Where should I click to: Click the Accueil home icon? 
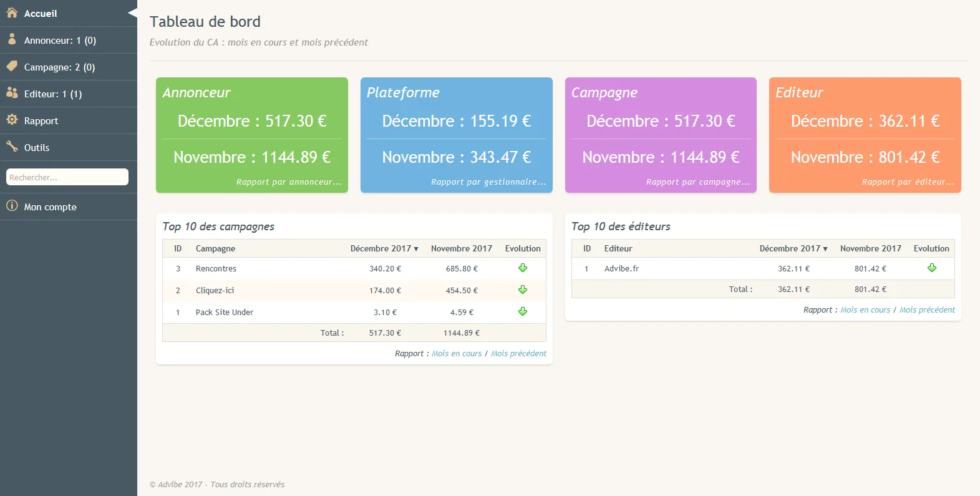click(x=12, y=12)
